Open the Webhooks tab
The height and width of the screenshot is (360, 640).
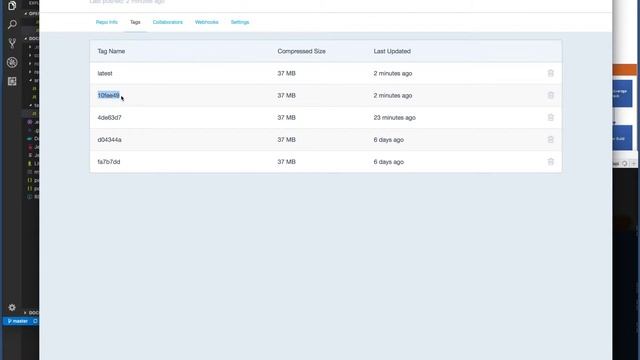coord(207,22)
